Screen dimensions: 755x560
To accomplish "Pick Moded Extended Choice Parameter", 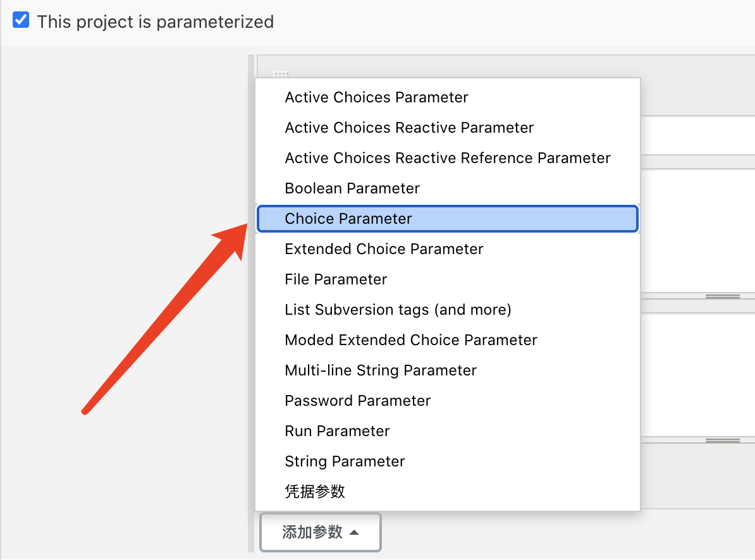I will pos(411,340).
